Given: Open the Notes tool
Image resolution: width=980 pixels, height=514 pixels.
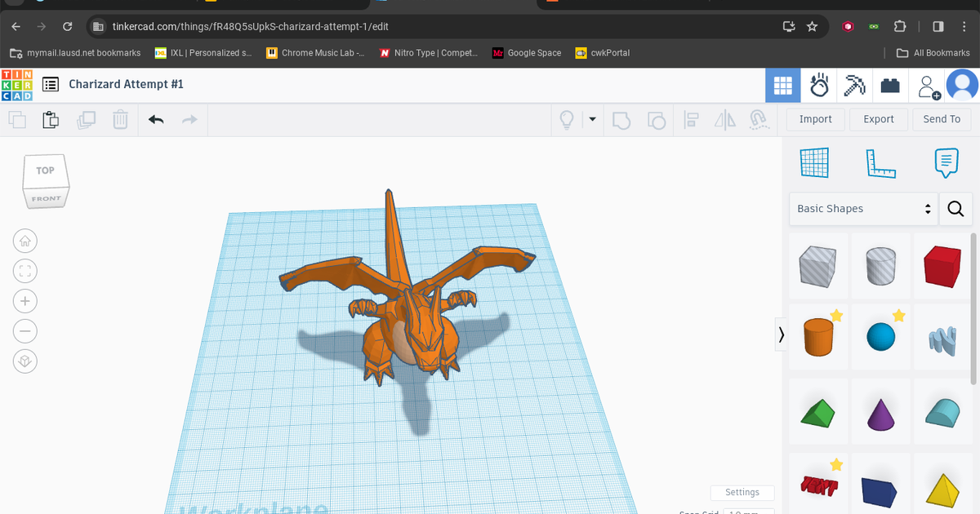Looking at the screenshot, I should click(x=946, y=162).
